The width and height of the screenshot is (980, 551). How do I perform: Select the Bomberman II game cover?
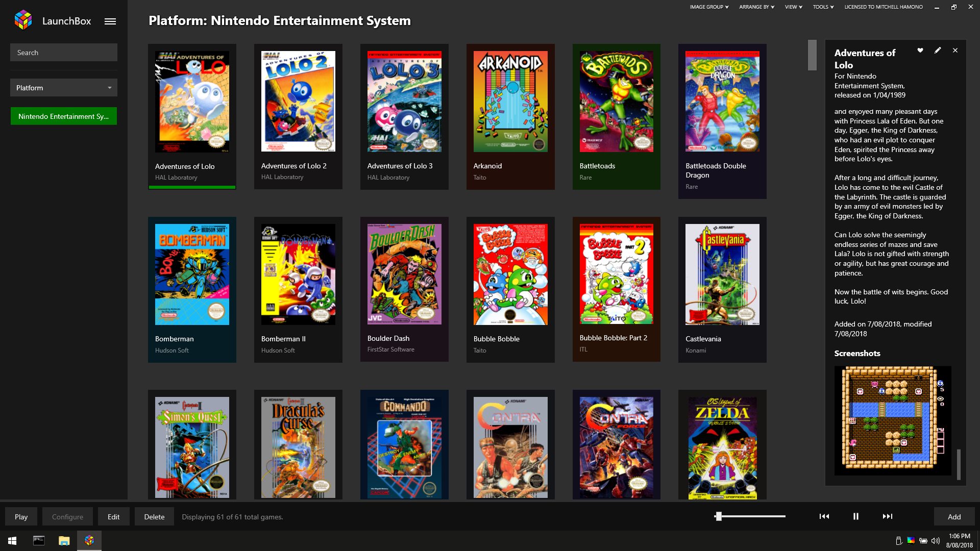click(298, 274)
